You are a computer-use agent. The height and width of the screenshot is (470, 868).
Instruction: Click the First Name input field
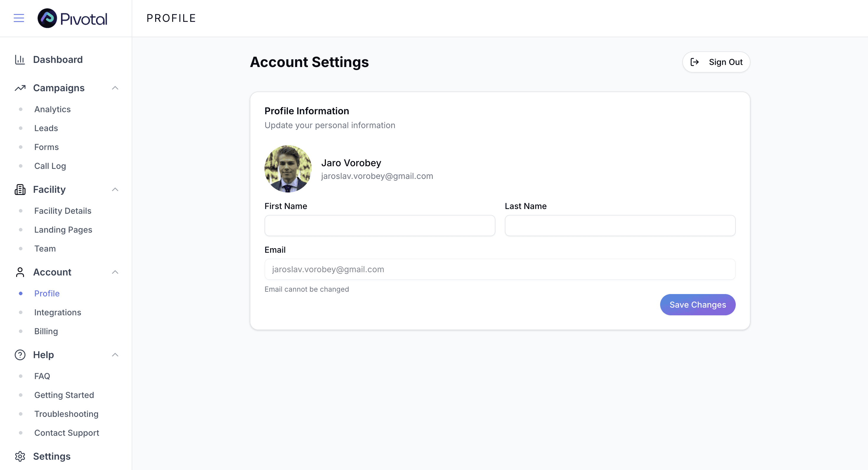point(379,225)
